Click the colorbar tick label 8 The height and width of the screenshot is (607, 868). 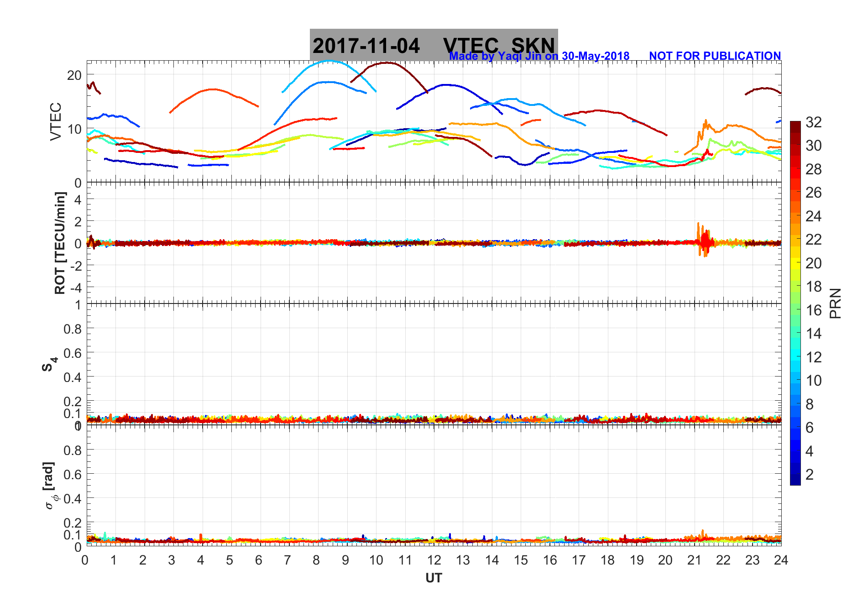(809, 404)
